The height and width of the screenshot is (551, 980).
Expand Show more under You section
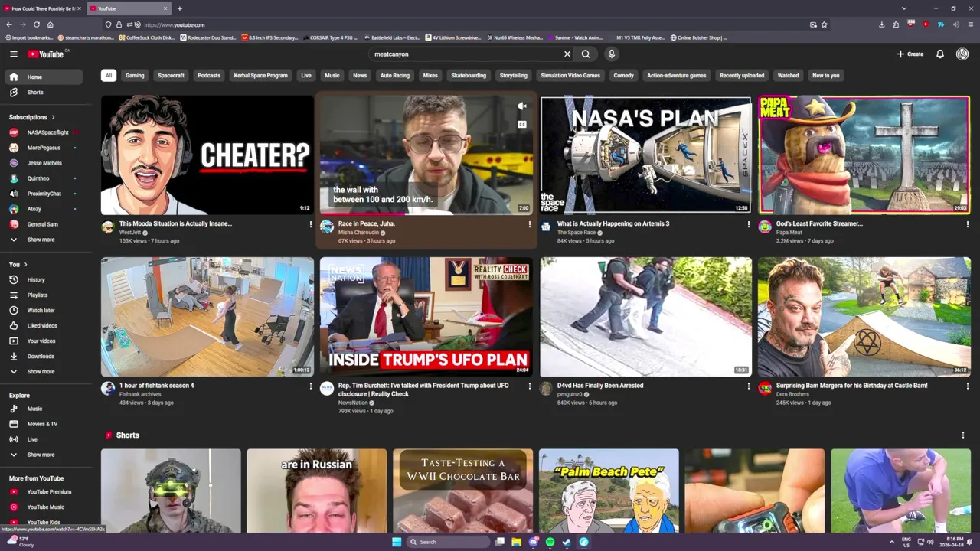point(44,371)
